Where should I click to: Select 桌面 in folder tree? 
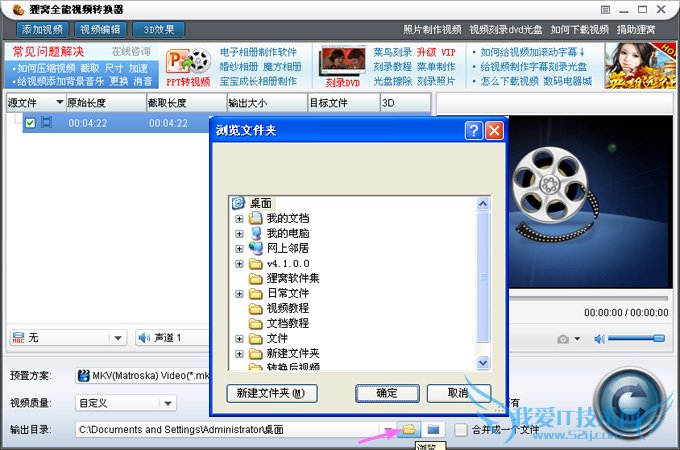point(260,203)
